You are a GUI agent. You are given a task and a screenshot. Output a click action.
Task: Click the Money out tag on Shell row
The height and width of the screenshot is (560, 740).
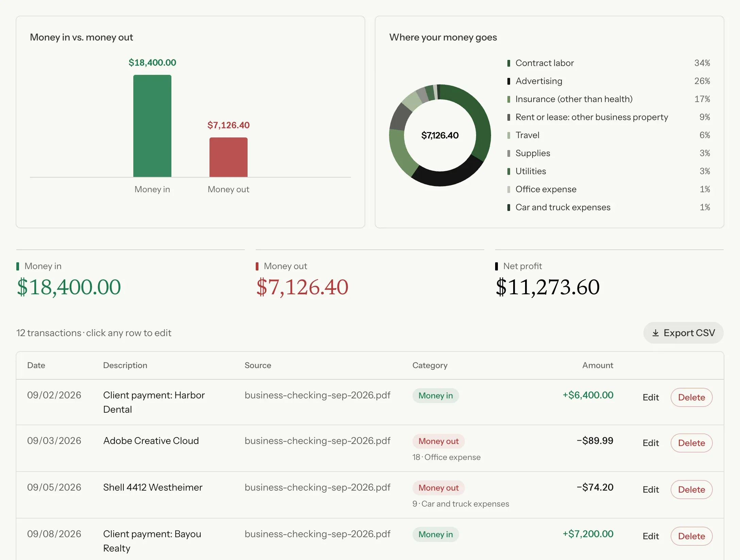click(438, 488)
